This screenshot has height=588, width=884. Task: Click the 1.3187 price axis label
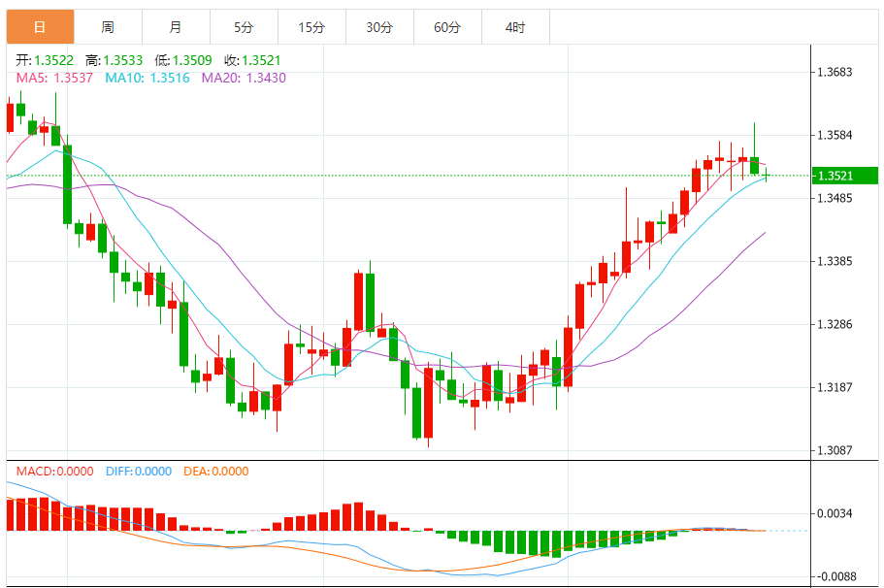(x=835, y=388)
